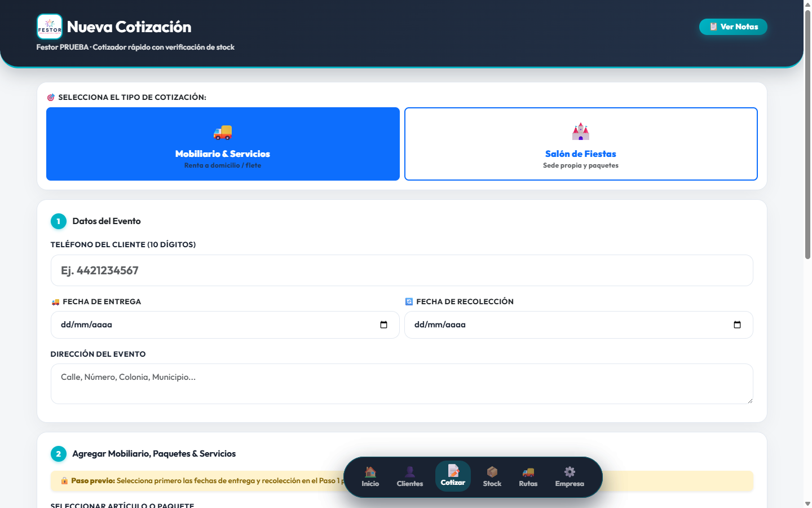Image resolution: width=812 pixels, height=508 pixels.
Task: Click the Fecha de Recolección date field
Action: 579,325
